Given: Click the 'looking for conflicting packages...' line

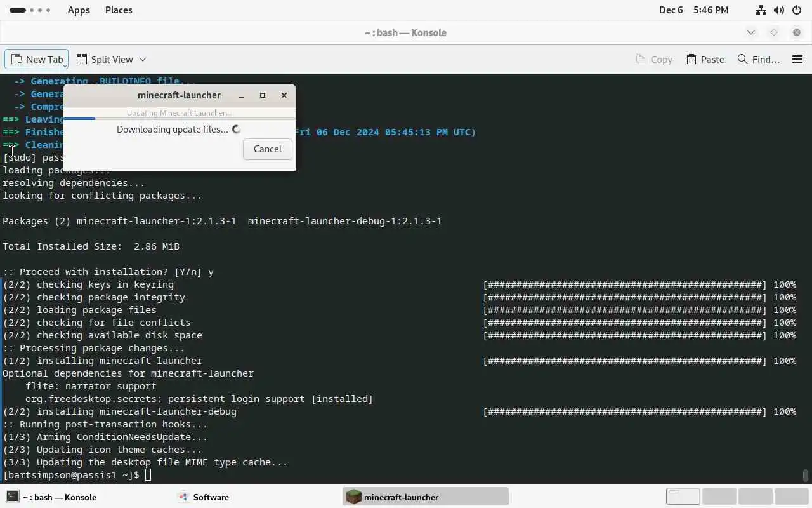Looking at the screenshot, I should coord(102,196).
